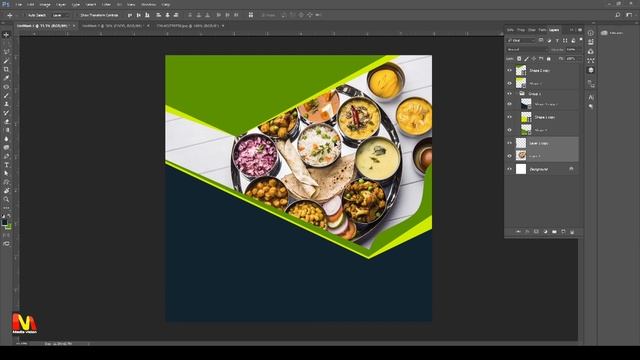640x360 pixels.
Task: Select the Move tool
Action: 6,35
